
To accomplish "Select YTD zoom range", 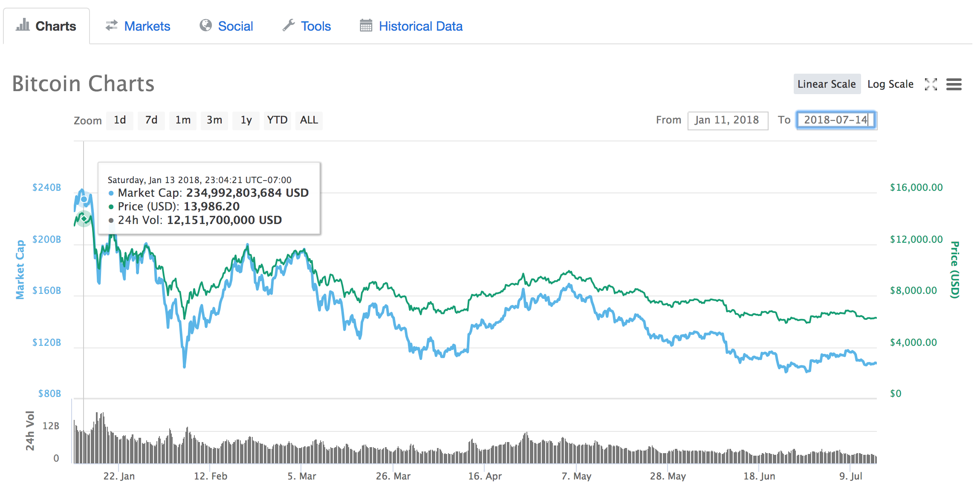I will [x=278, y=120].
